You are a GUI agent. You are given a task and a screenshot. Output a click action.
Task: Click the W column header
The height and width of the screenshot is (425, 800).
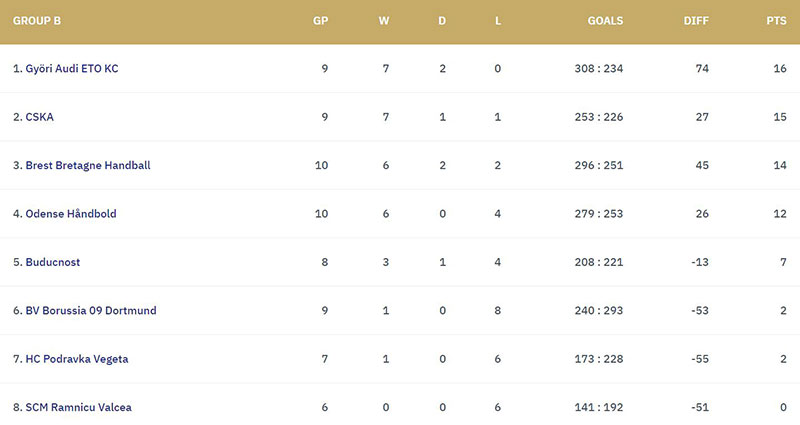coord(384,21)
